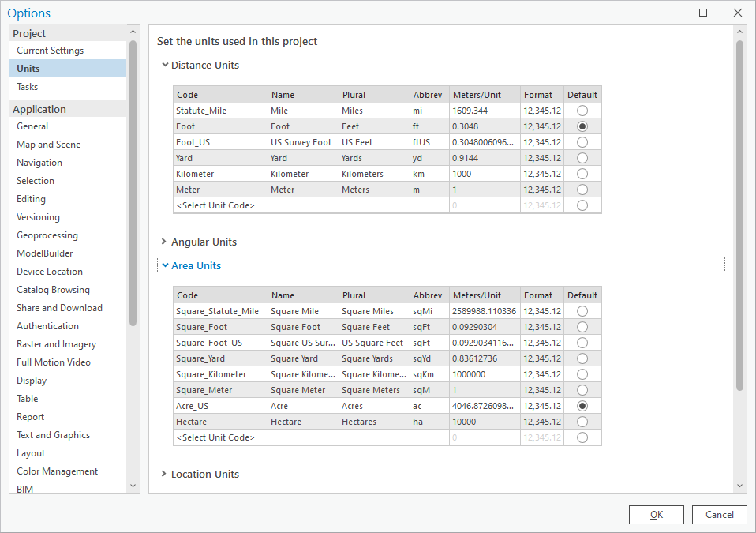The height and width of the screenshot is (533, 756).
Task: Select Kilometer as default distance unit
Action: pos(582,174)
